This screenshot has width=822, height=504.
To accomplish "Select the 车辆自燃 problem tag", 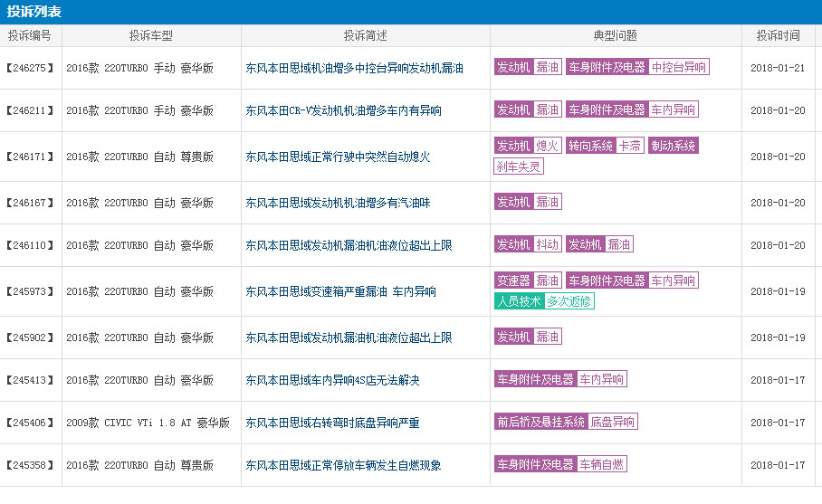I will coord(602,464).
